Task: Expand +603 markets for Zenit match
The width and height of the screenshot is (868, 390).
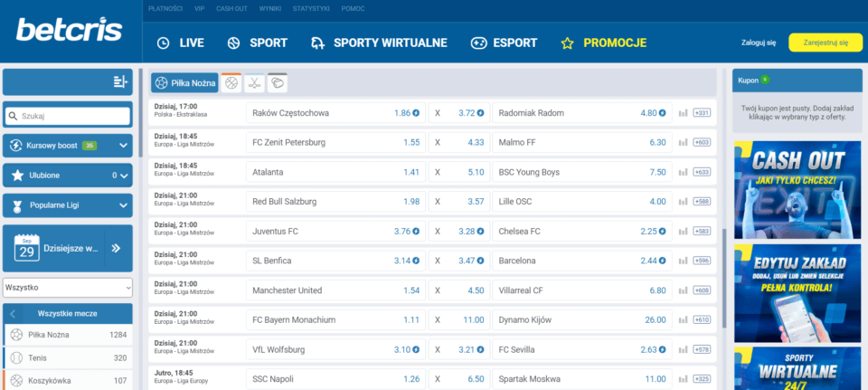Action: pyautogui.click(x=702, y=142)
